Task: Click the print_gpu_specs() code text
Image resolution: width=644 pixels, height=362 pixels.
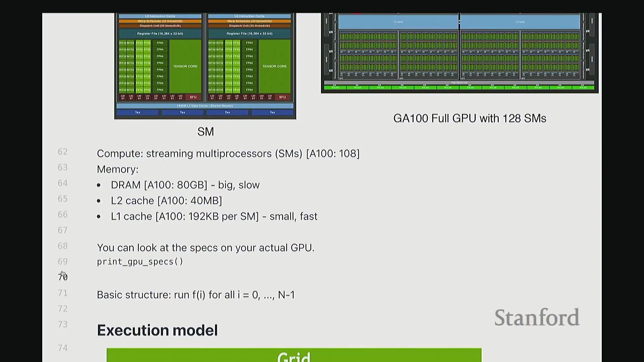Action: [x=140, y=262]
